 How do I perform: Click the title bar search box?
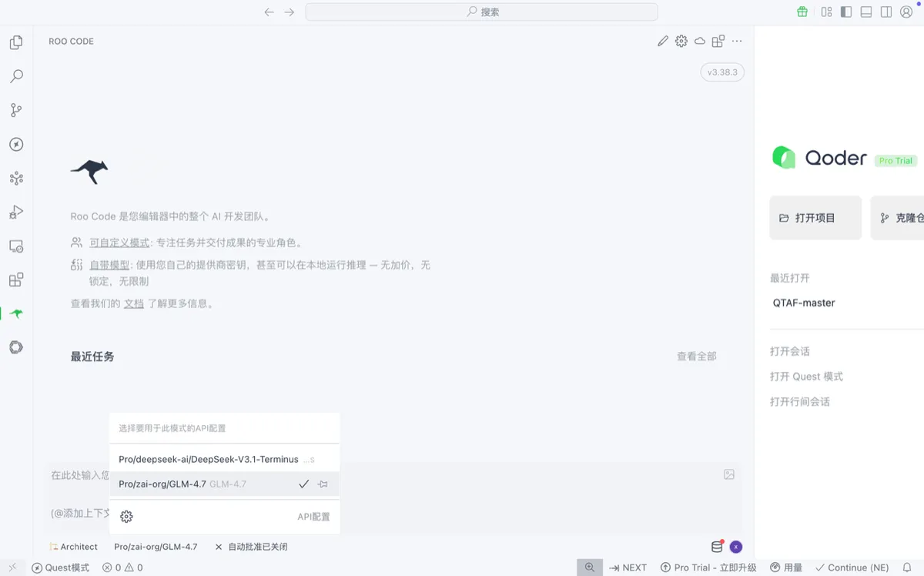(x=481, y=12)
